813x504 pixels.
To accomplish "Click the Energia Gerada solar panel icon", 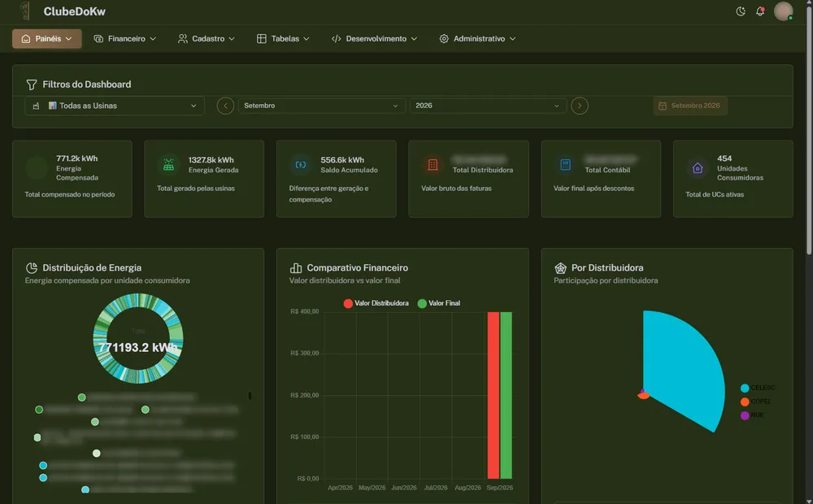I will click(168, 164).
